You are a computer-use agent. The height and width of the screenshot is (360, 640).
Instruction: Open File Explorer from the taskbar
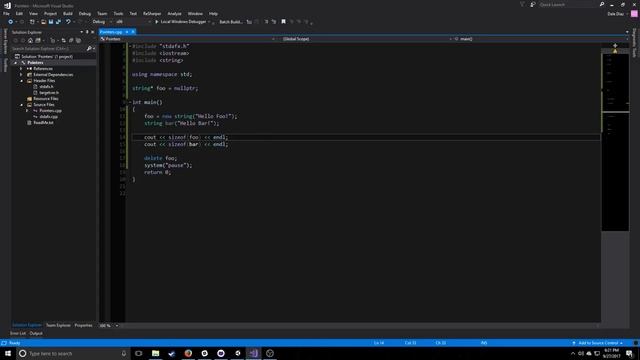(x=156, y=353)
